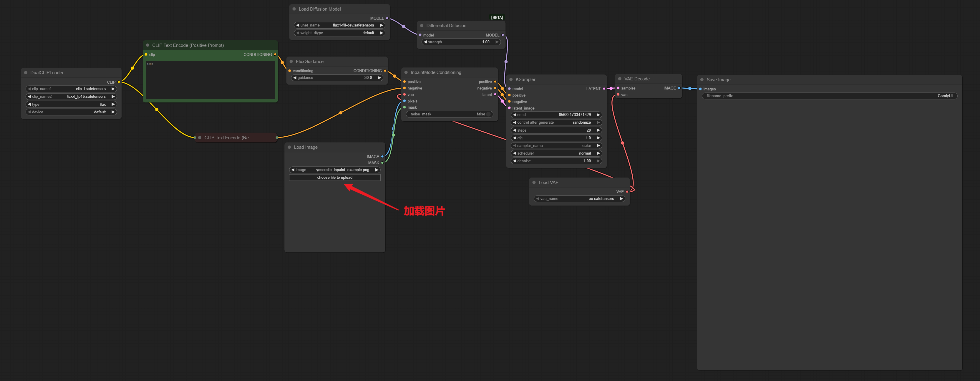Click the denoise slider in KSampler
The image size is (980, 381).
tap(556, 161)
